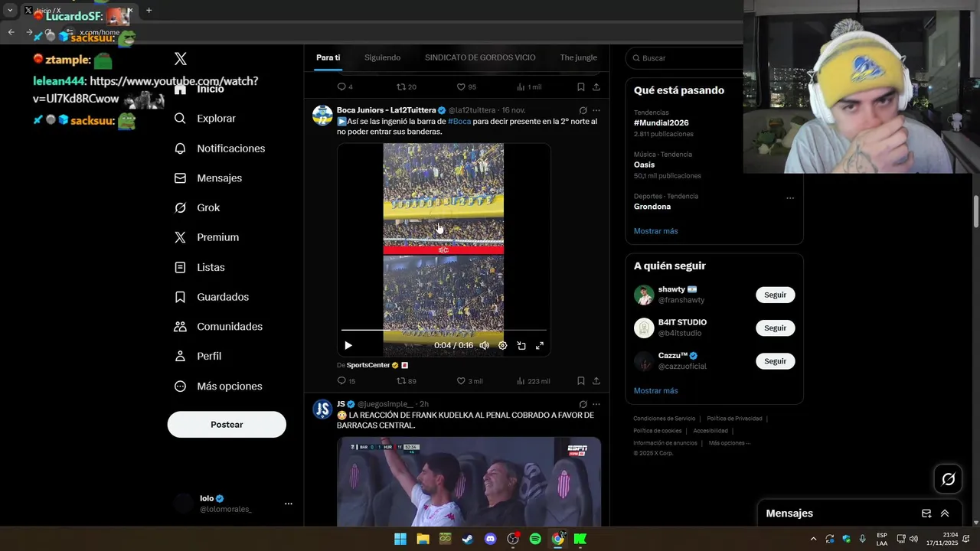Expand Más opciones in the sidebar
The width and height of the screenshot is (980, 551).
click(x=218, y=386)
